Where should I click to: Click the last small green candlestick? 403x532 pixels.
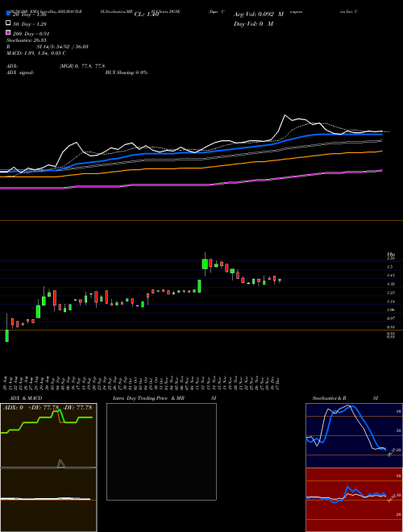(280, 281)
